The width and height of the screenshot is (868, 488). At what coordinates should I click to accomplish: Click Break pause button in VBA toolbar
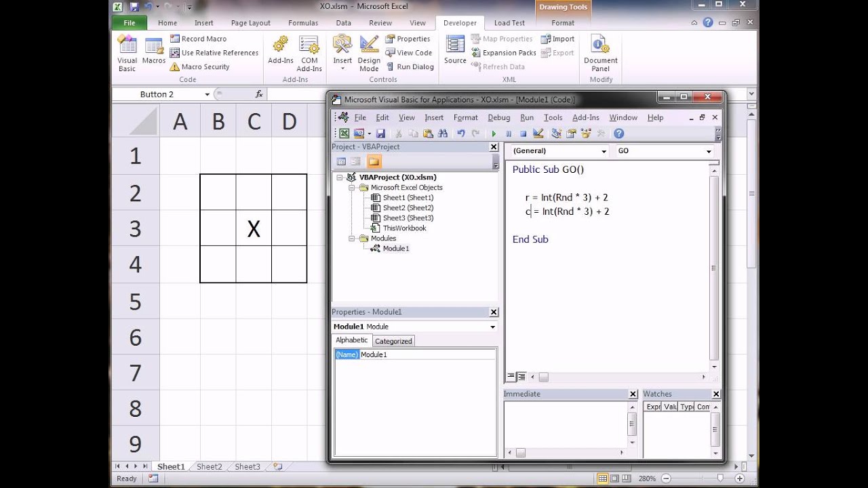click(509, 134)
